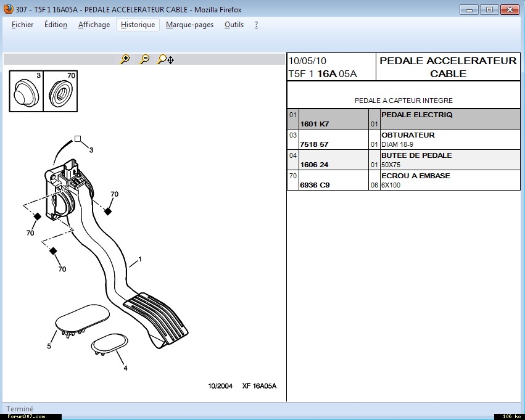Click callout number 1 on the pedal
The height and width of the screenshot is (420, 525).
[140, 259]
